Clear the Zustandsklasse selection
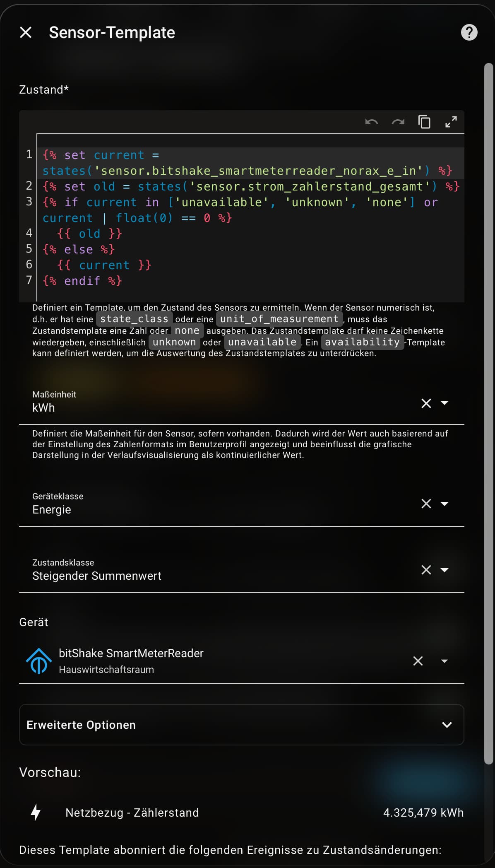Screen dimensions: 495x868 click(426, 570)
